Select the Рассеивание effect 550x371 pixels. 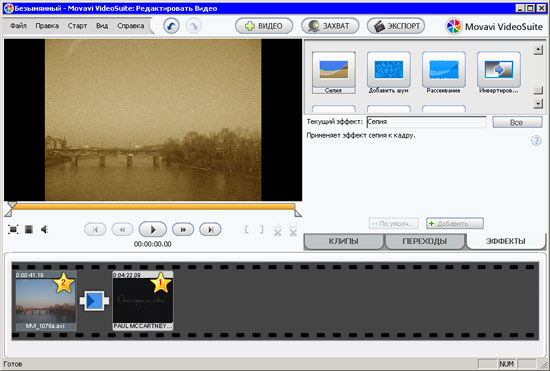point(444,73)
